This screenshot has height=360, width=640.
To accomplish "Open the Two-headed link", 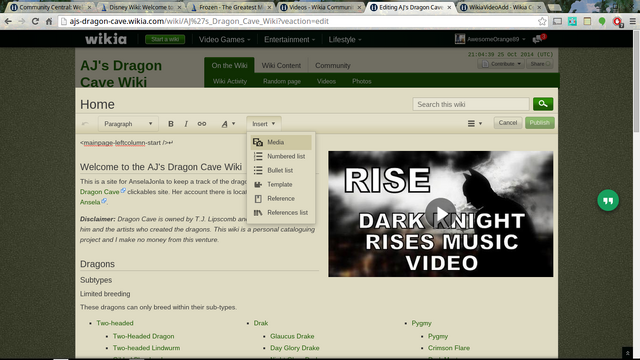I will coord(115,323).
